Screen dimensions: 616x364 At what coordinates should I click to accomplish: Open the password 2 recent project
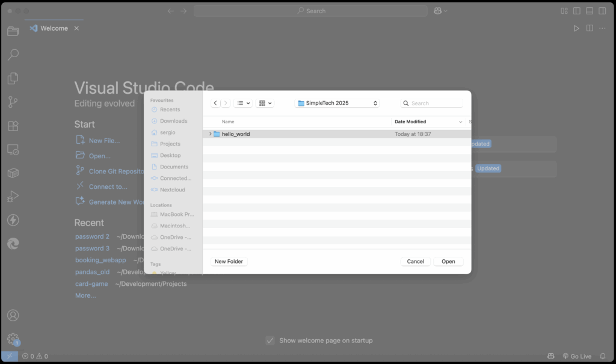click(92, 236)
